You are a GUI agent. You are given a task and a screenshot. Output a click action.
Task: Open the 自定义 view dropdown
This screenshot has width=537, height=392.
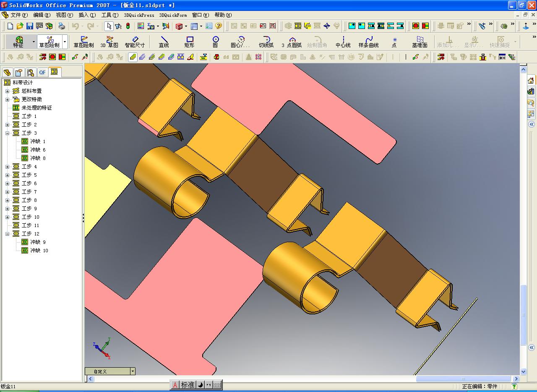(x=133, y=371)
